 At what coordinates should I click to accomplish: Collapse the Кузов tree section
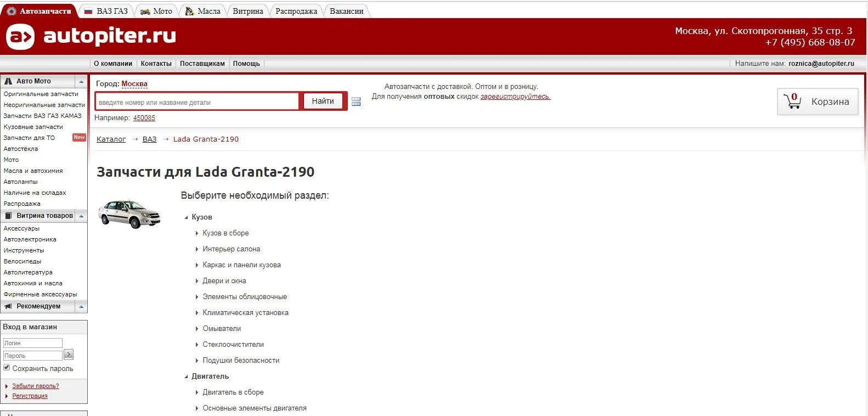click(x=186, y=217)
